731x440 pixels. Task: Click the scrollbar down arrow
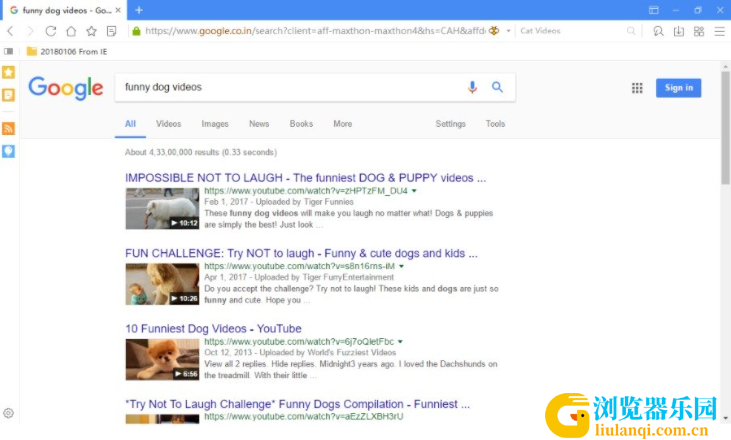[725, 418]
